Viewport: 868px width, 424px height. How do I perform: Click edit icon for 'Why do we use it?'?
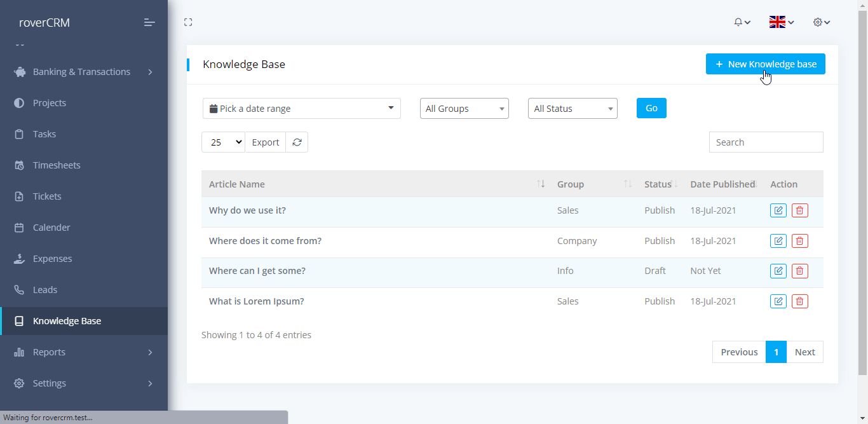(778, 210)
